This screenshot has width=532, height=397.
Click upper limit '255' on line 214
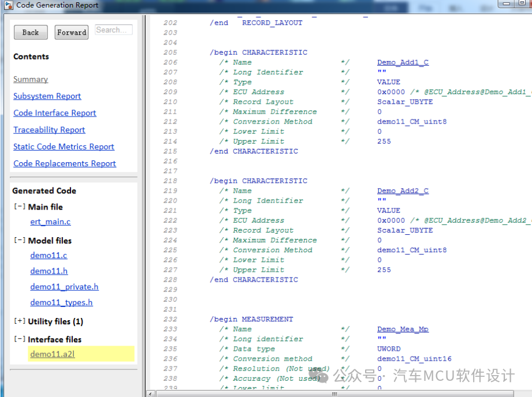tap(384, 141)
